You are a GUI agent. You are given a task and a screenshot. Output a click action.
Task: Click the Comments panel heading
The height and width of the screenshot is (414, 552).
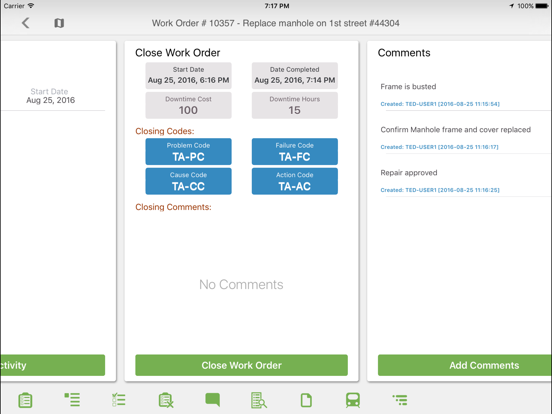pyautogui.click(x=404, y=53)
